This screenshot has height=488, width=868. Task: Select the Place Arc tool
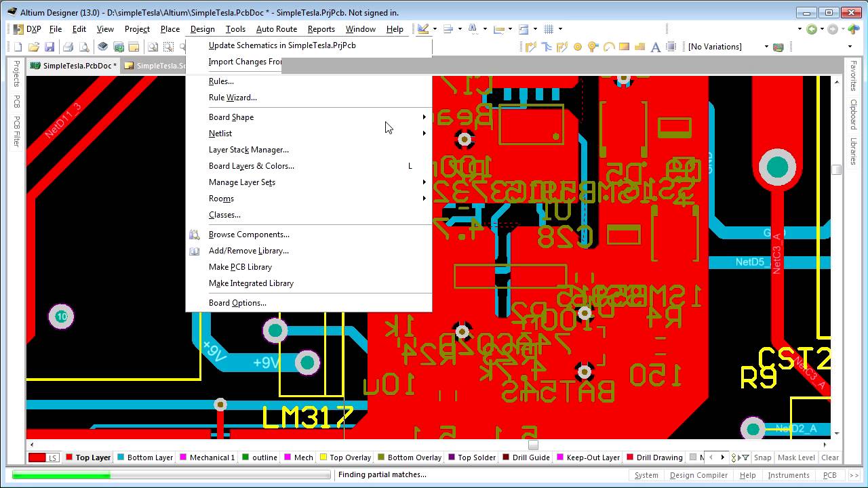coord(609,47)
